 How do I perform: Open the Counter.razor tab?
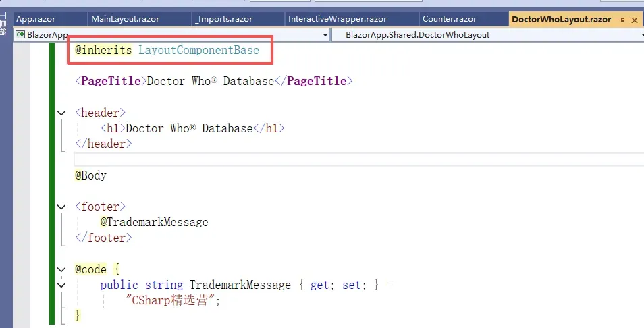coord(450,19)
